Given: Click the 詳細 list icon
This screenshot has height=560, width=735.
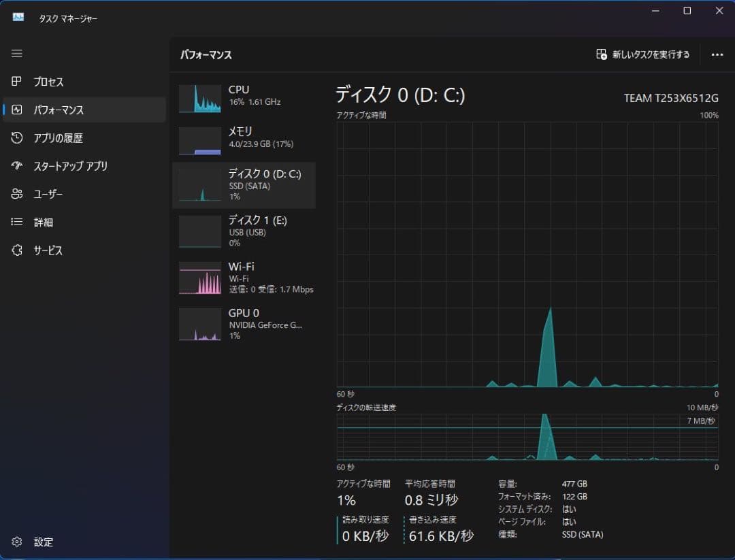Looking at the screenshot, I should tap(18, 222).
